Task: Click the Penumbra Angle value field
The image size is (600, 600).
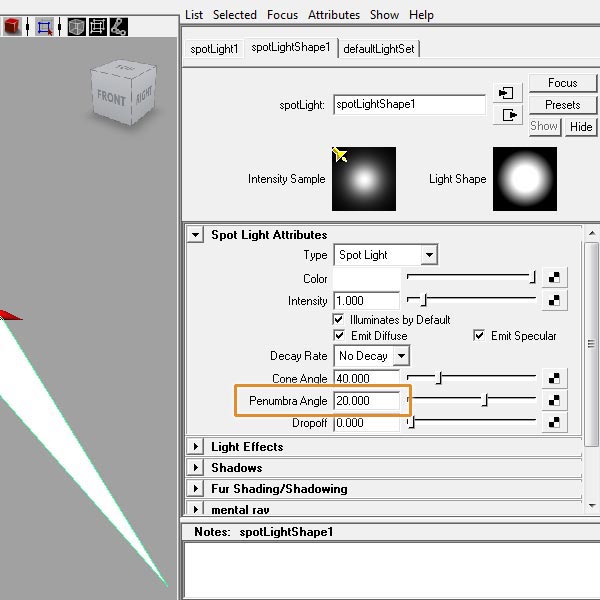Action: (x=367, y=401)
